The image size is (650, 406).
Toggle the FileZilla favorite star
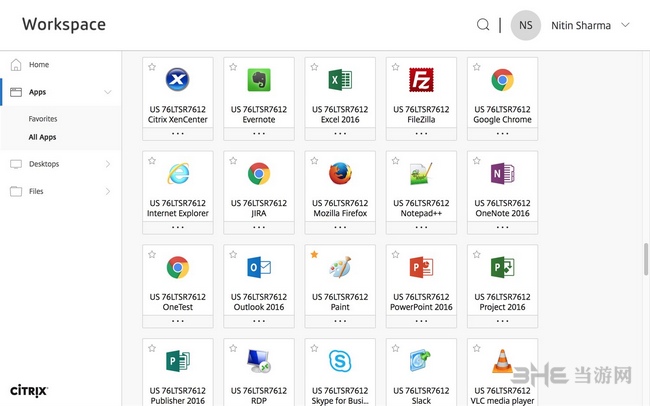pos(396,67)
